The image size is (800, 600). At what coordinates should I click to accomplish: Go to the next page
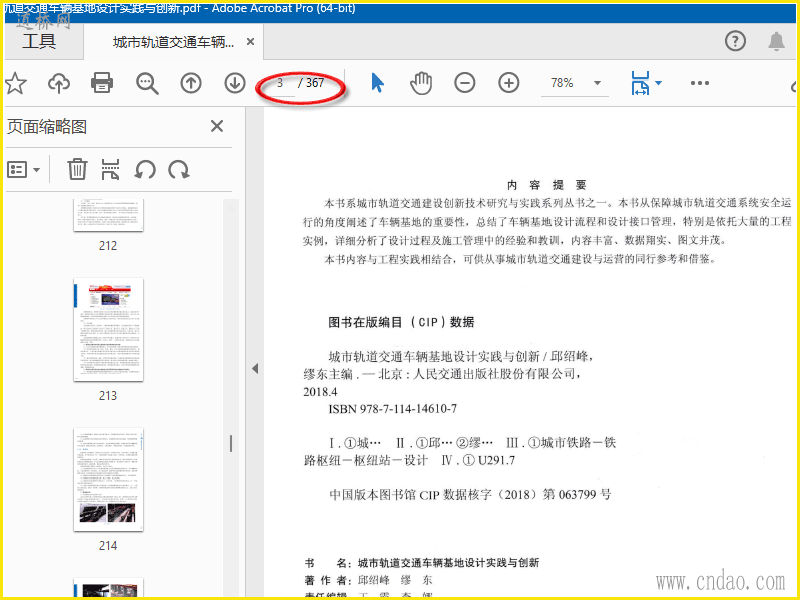tap(235, 83)
